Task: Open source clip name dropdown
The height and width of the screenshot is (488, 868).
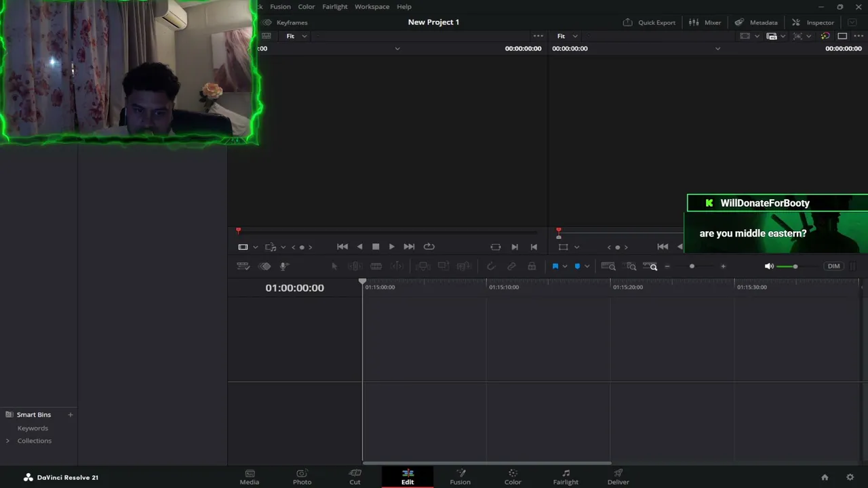Action: (x=397, y=49)
